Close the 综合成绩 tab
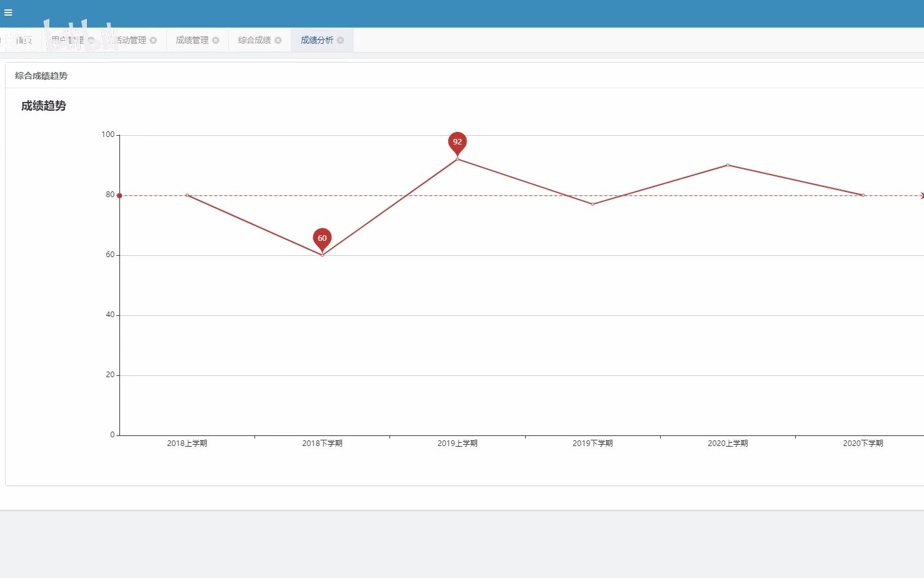Viewport: 924px width, 578px height. (278, 40)
